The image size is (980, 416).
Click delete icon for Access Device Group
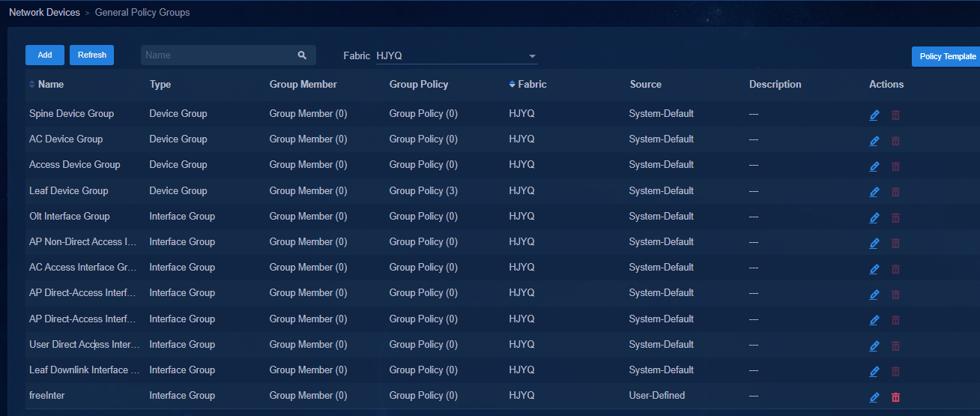(x=895, y=166)
